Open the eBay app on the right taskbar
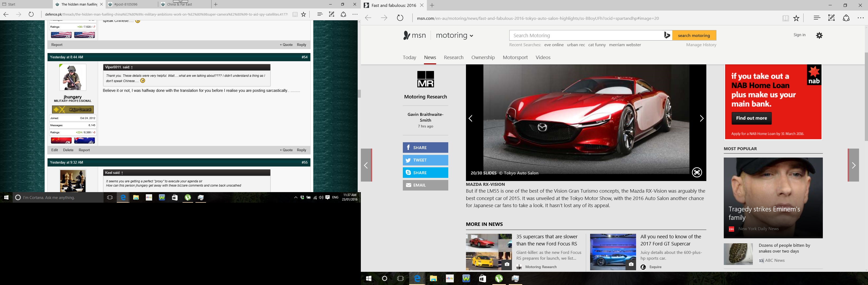Screen dimensions: 868x285 (x=450, y=279)
